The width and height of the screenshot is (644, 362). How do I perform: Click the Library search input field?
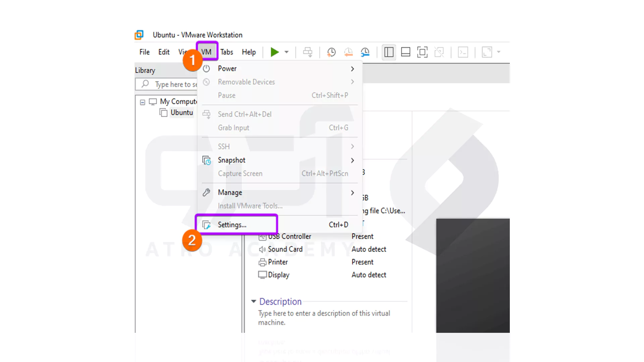167,84
